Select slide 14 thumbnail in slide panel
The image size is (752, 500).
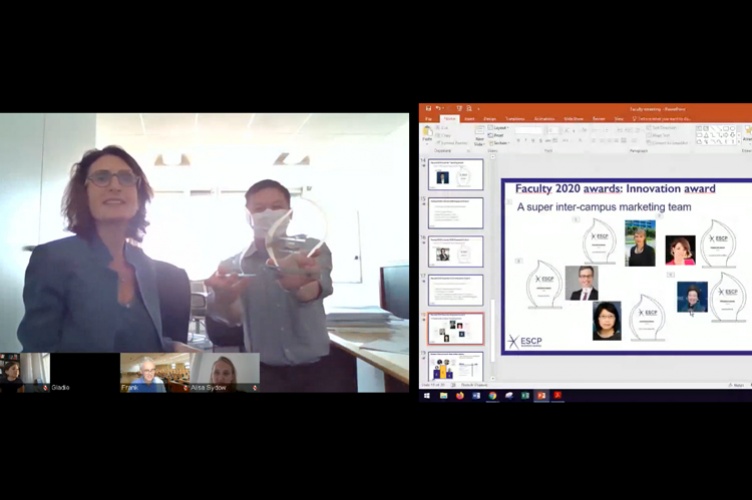tap(456, 174)
